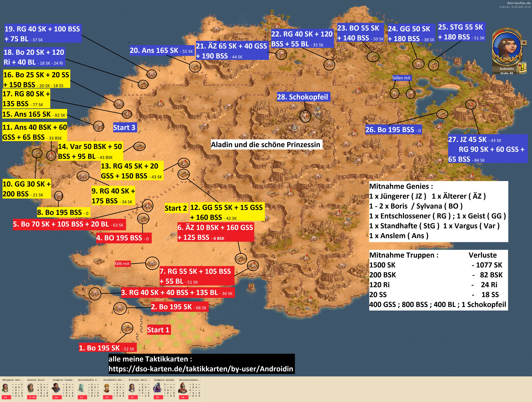This screenshot has height=402, width=532.
Task: Click the tent camp linked to attack 3
Action: click(x=95, y=294)
